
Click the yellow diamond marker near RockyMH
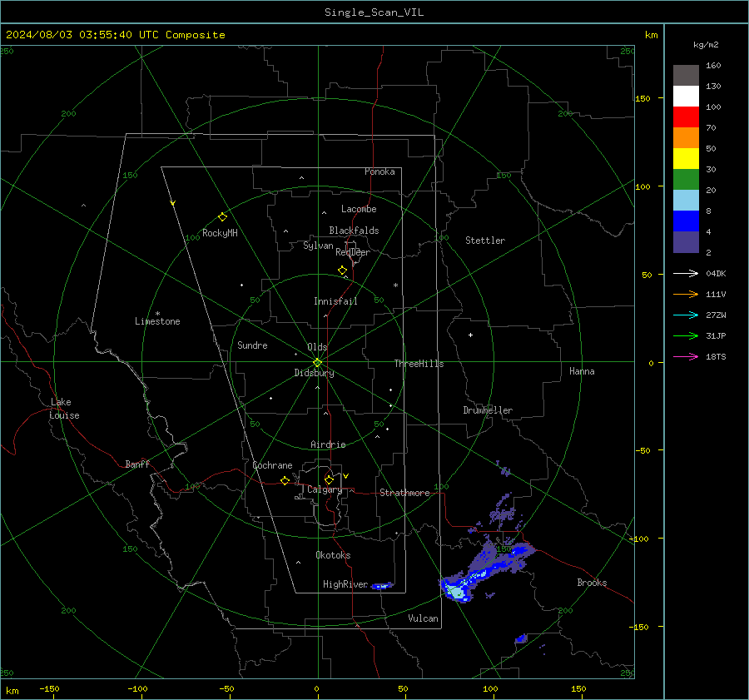click(x=222, y=217)
